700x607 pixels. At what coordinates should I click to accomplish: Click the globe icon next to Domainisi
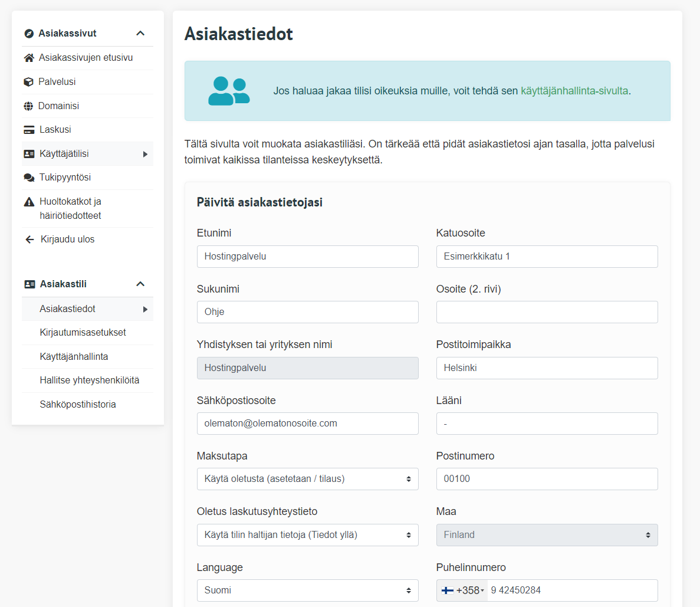[x=28, y=106]
